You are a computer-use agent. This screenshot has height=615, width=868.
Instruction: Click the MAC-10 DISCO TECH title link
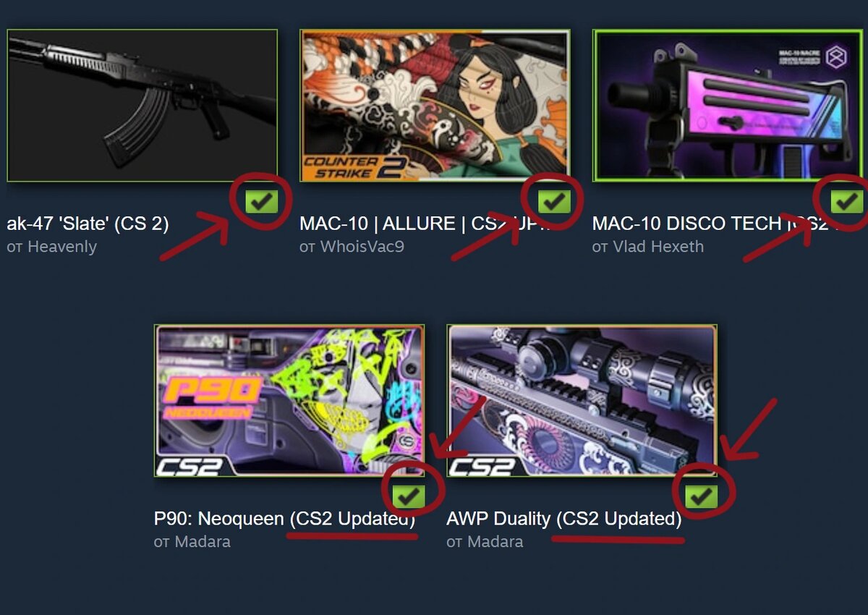tap(710, 224)
